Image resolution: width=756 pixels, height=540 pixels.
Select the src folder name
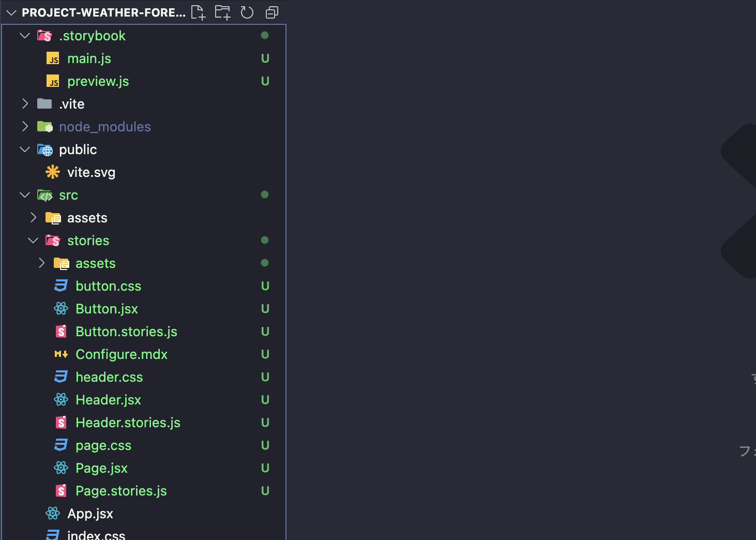point(68,195)
